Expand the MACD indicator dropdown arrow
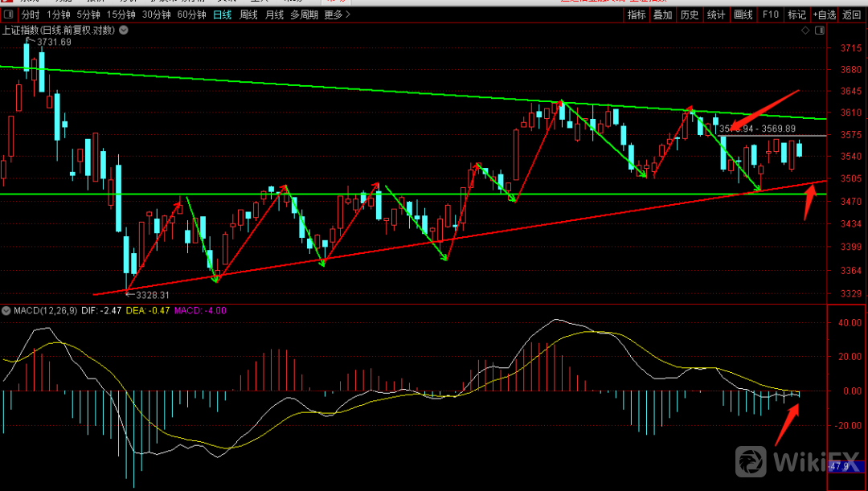 coord(6,311)
